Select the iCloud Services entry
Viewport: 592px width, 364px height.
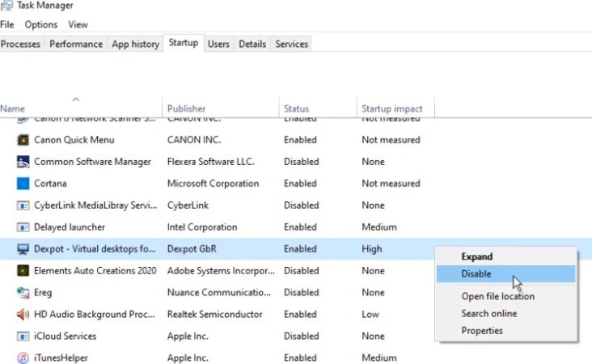65,336
